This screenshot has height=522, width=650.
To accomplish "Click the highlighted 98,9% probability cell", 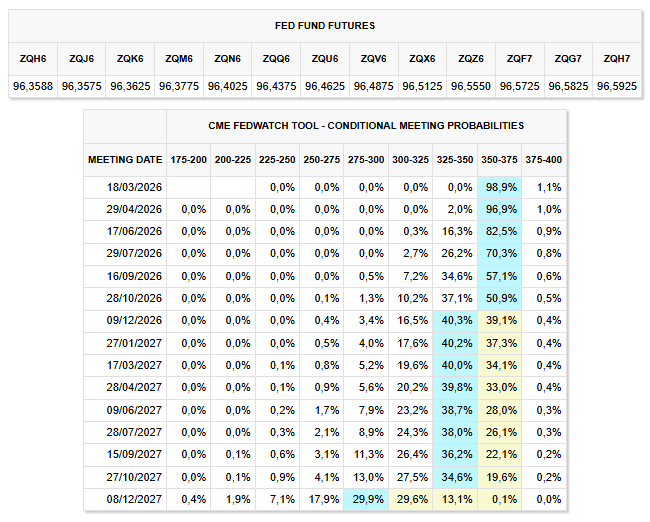I will click(500, 187).
